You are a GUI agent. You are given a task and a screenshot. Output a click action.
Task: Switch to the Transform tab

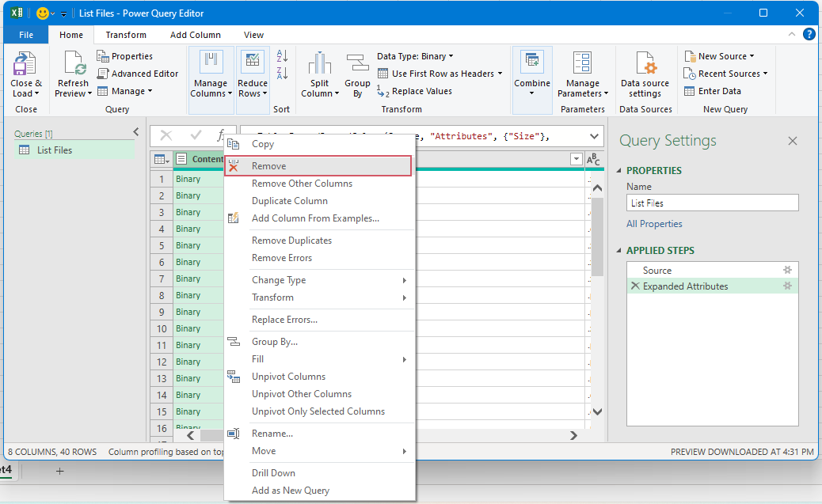pos(126,35)
